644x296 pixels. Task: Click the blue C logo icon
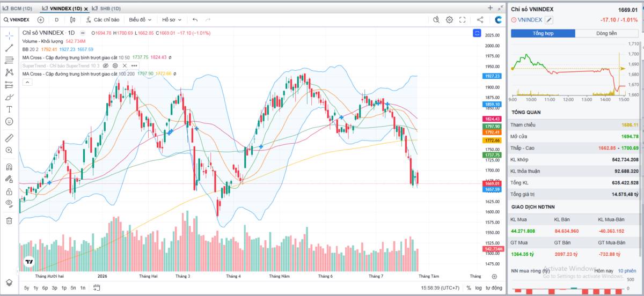click(x=499, y=20)
